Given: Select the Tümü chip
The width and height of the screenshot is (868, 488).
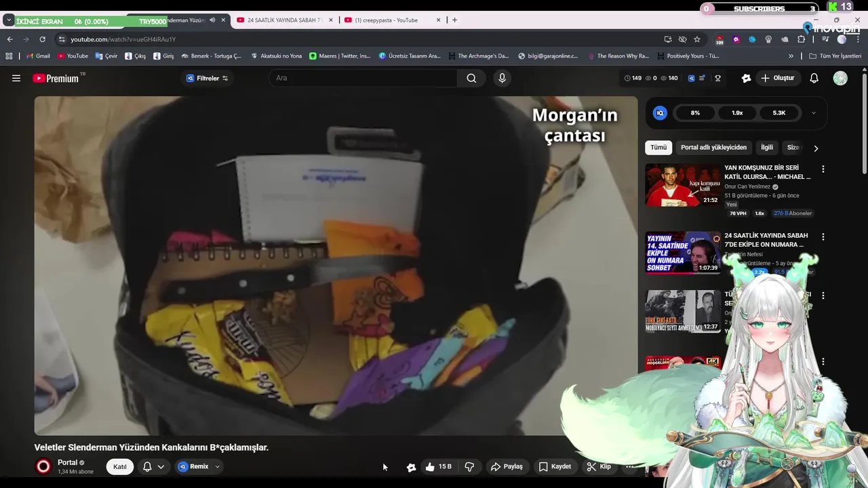Looking at the screenshot, I should [x=658, y=148].
